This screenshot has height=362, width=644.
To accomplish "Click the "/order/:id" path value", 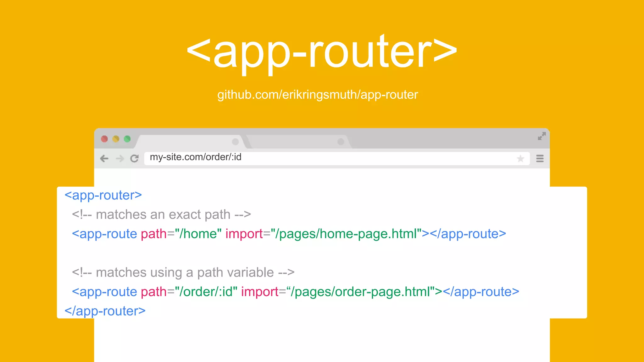I will [206, 292].
